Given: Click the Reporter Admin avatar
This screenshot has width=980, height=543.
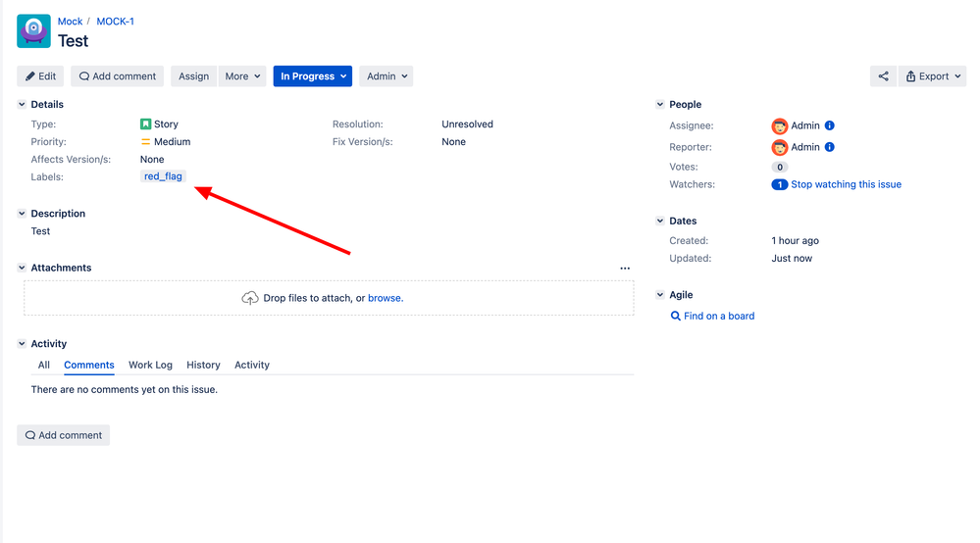Looking at the screenshot, I should (x=779, y=147).
